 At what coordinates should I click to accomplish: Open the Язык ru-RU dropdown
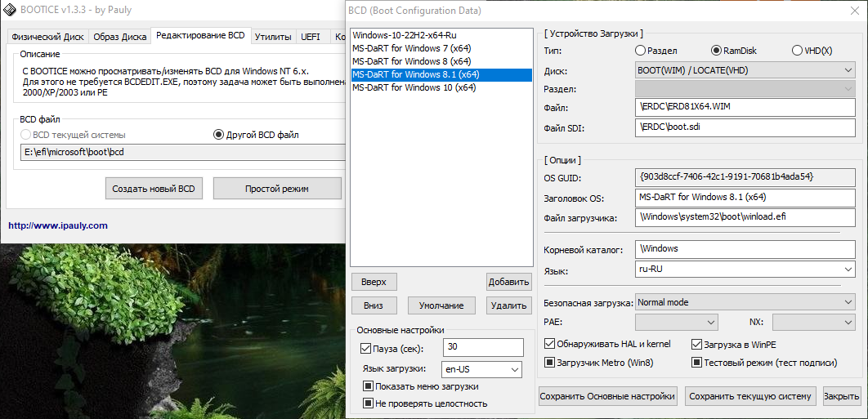click(x=745, y=270)
